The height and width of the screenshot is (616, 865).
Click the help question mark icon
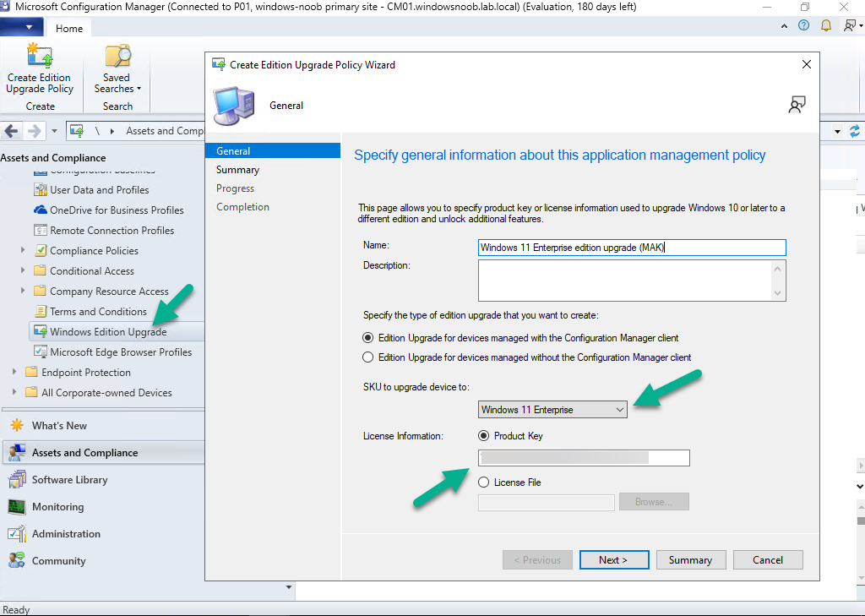coord(804,25)
